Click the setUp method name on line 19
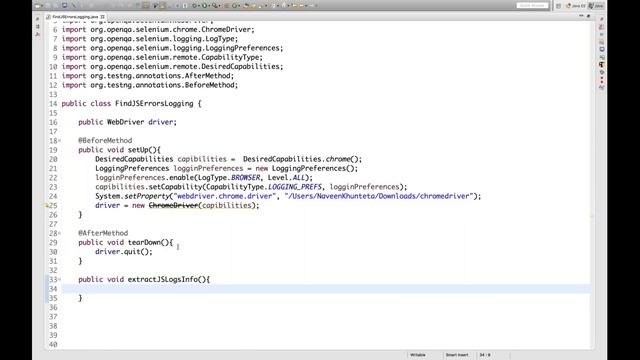This screenshot has width=640, height=360. [x=138, y=150]
